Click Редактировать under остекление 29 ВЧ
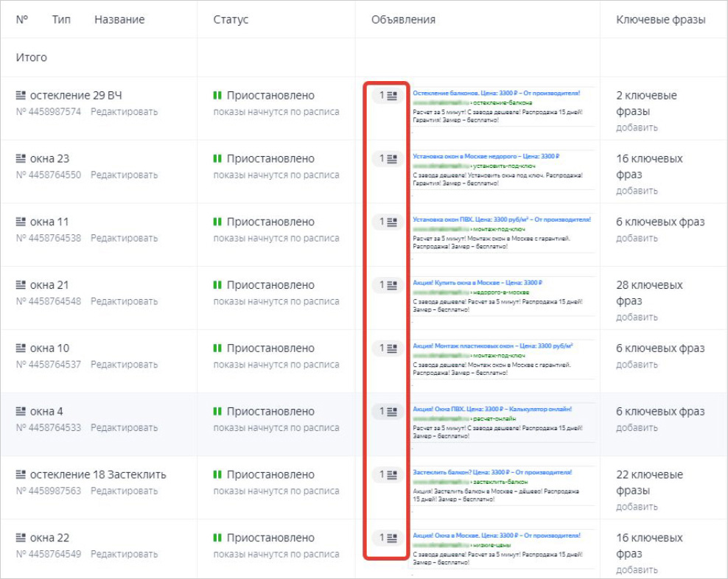 [124, 112]
